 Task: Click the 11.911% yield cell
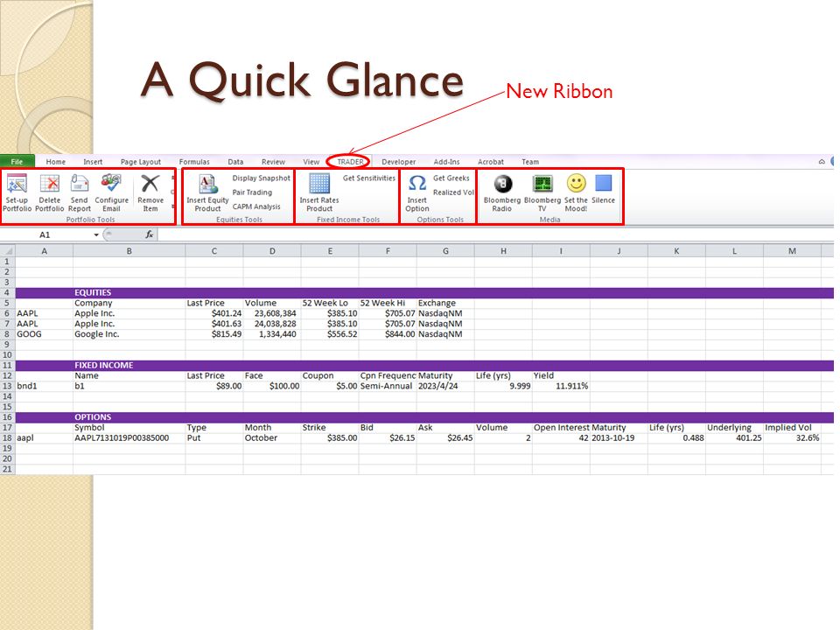(562, 386)
